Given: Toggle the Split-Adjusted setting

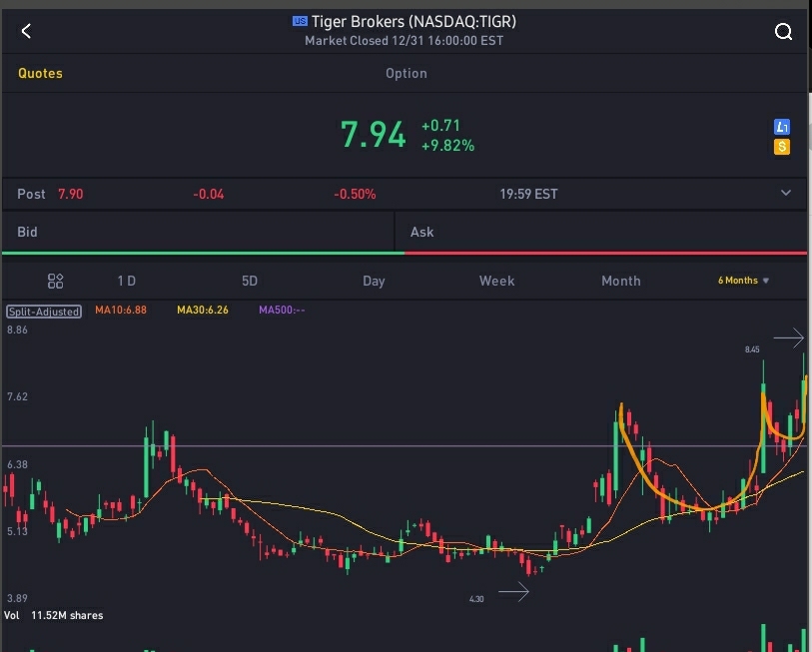Looking at the screenshot, I should (x=44, y=312).
